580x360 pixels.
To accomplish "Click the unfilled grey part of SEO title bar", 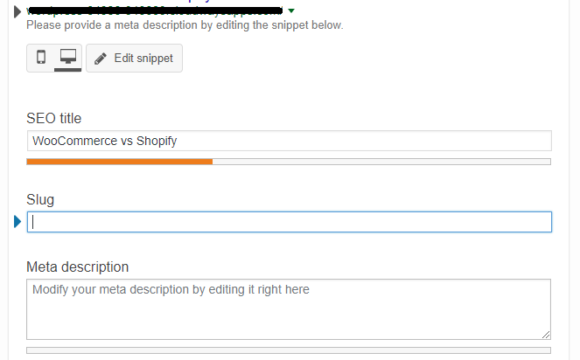I will click(382, 162).
